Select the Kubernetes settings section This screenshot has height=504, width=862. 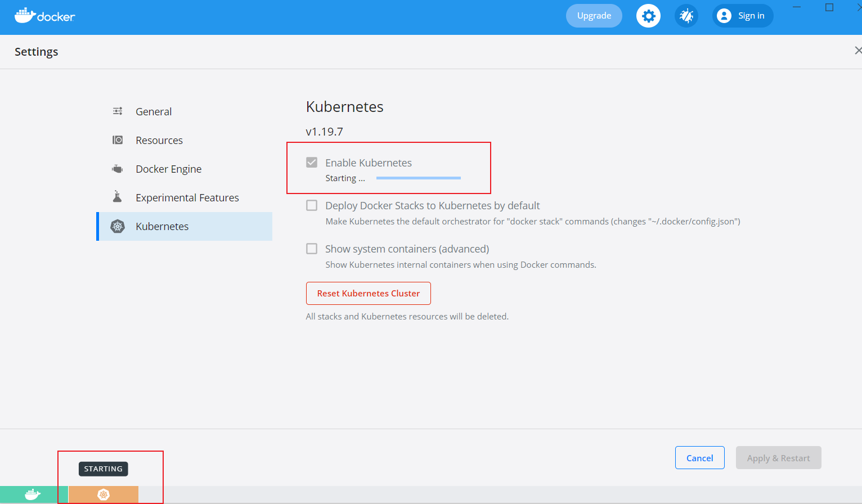tap(185, 226)
